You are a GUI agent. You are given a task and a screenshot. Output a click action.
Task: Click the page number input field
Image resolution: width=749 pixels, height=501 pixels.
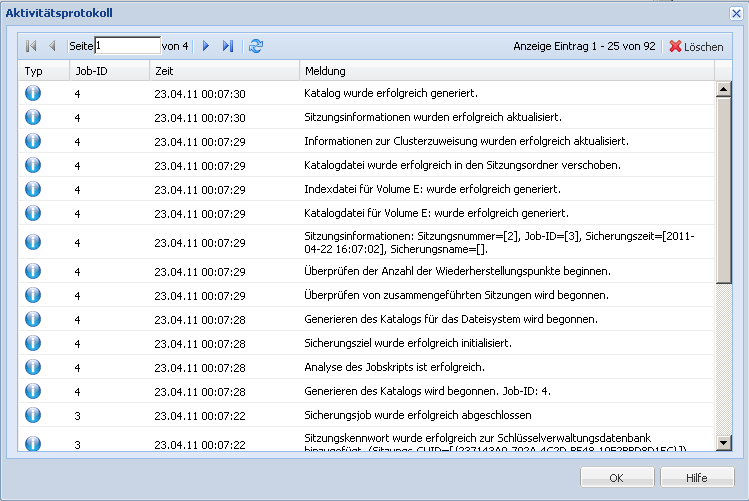click(x=127, y=46)
